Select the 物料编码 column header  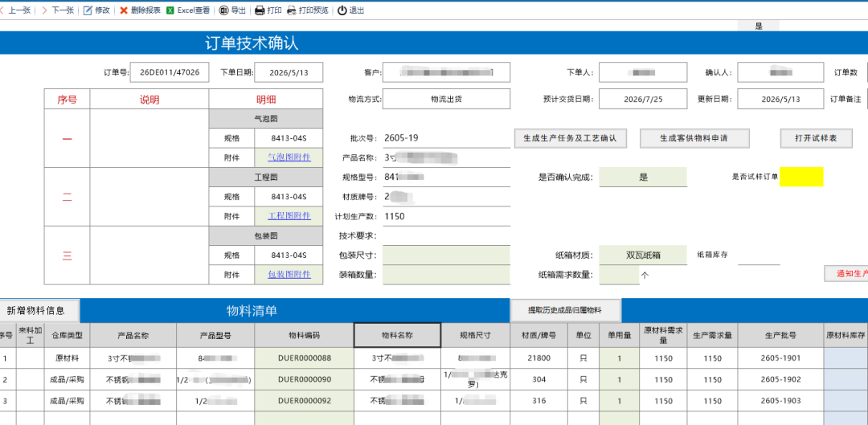(x=305, y=335)
